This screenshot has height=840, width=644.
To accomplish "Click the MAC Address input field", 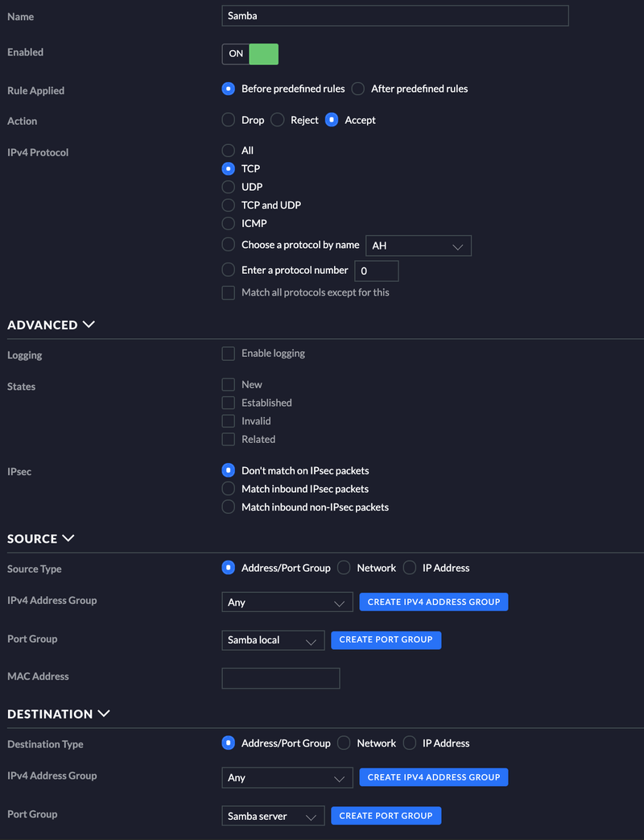I will pos(280,678).
